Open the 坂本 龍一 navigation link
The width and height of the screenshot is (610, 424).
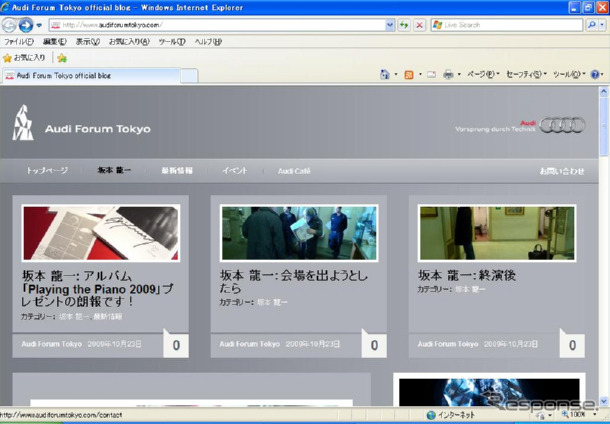(x=114, y=170)
